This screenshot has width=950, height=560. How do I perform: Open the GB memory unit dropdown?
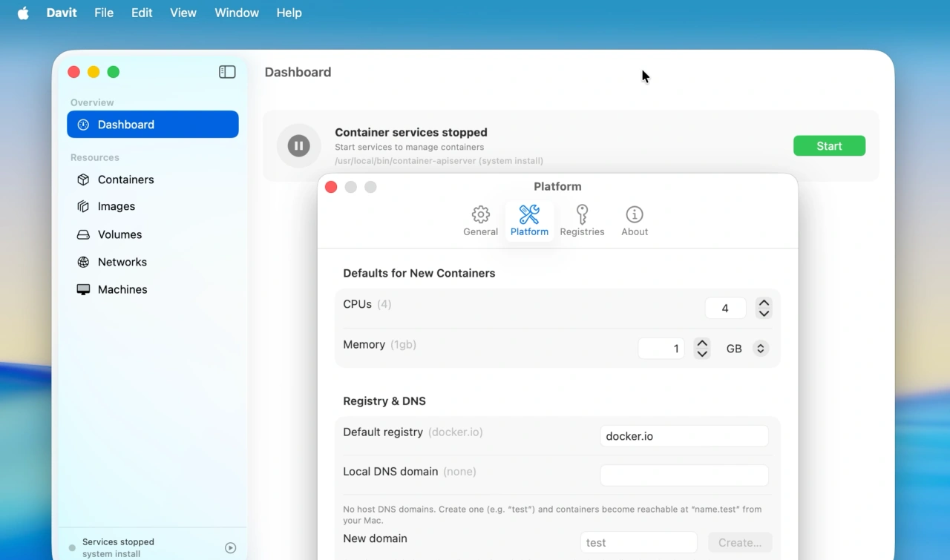click(x=747, y=349)
